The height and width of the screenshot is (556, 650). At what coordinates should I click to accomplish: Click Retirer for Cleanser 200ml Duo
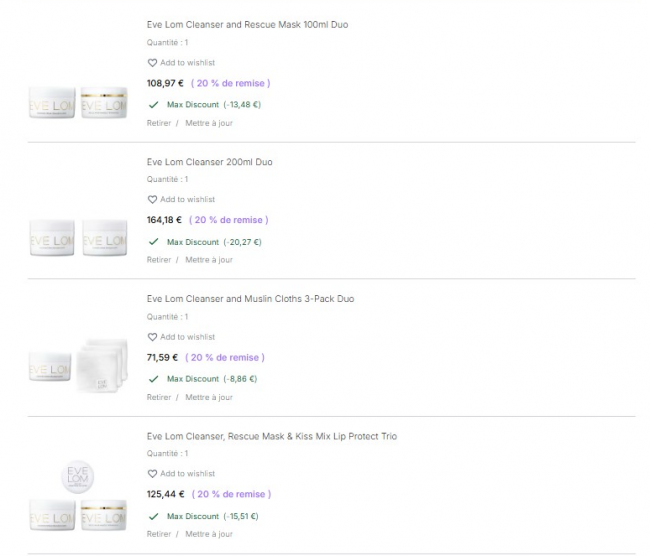159,260
